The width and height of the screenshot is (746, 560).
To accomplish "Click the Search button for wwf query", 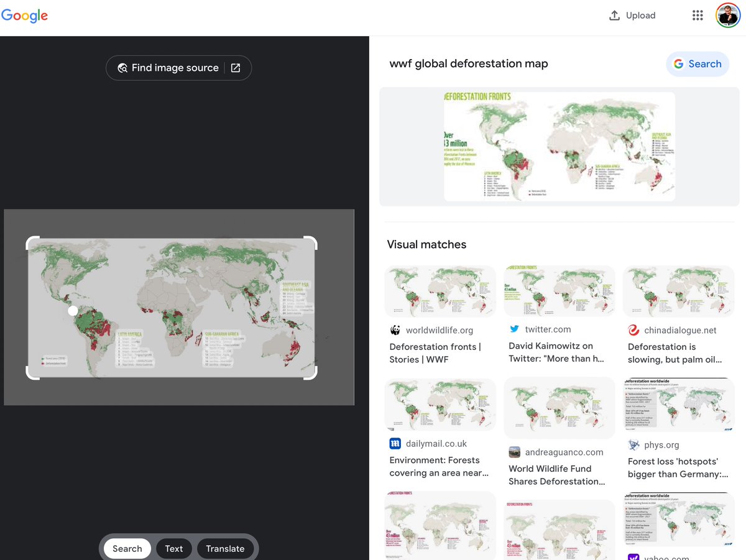I will click(698, 64).
